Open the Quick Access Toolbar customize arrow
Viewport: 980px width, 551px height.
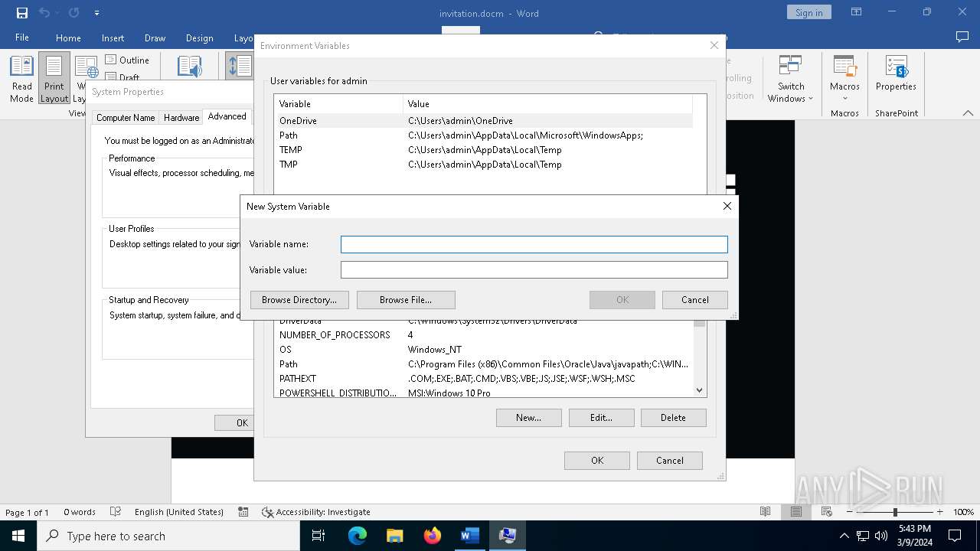click(x=96, y=13)
